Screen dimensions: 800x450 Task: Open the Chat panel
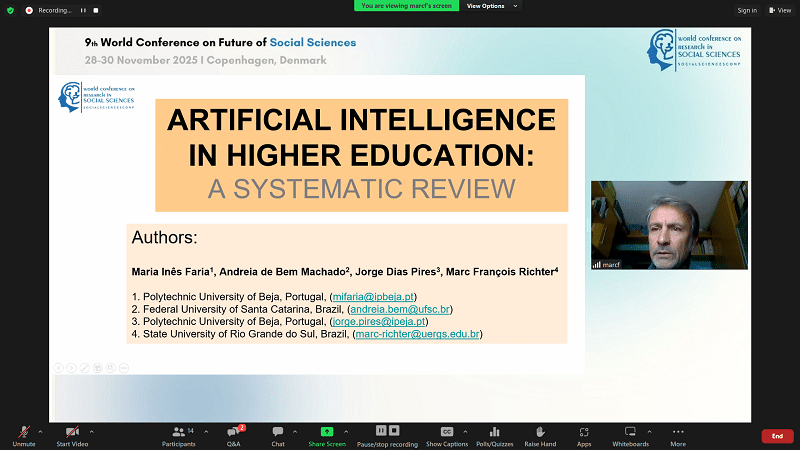pos(278,436)
